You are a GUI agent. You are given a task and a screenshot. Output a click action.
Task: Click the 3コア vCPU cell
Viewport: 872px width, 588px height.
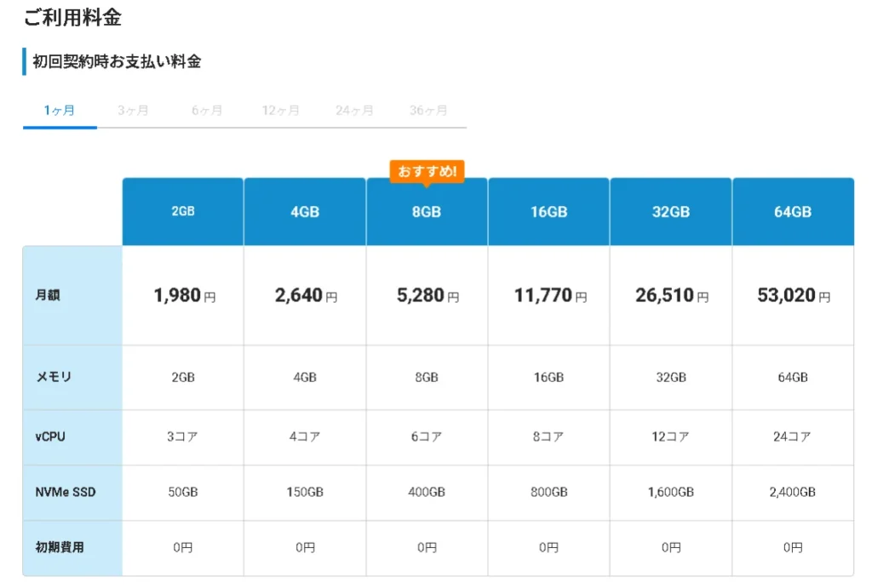tap(183, 437)
